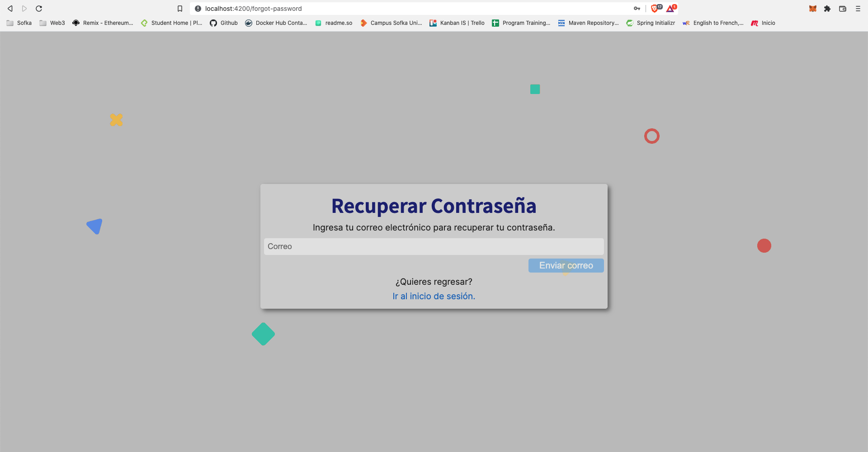Click the back navigation arrow
This screenshot has width=868, height=452.
tap(9, 8)
